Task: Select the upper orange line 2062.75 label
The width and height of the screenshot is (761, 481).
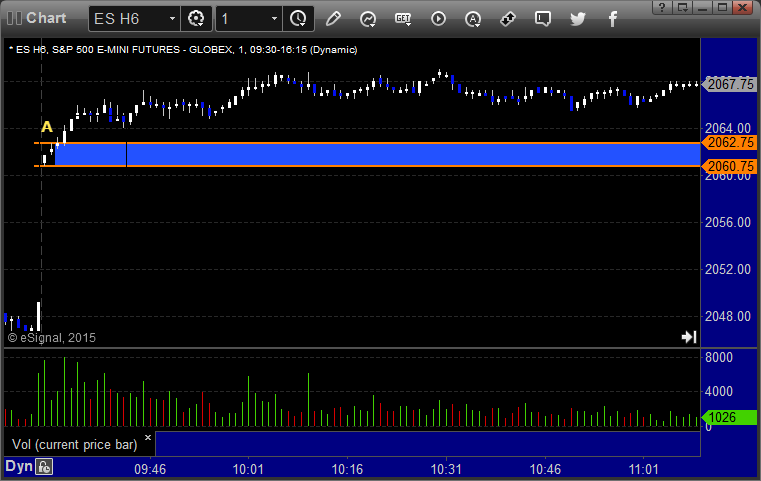Action: coord(729,142)
